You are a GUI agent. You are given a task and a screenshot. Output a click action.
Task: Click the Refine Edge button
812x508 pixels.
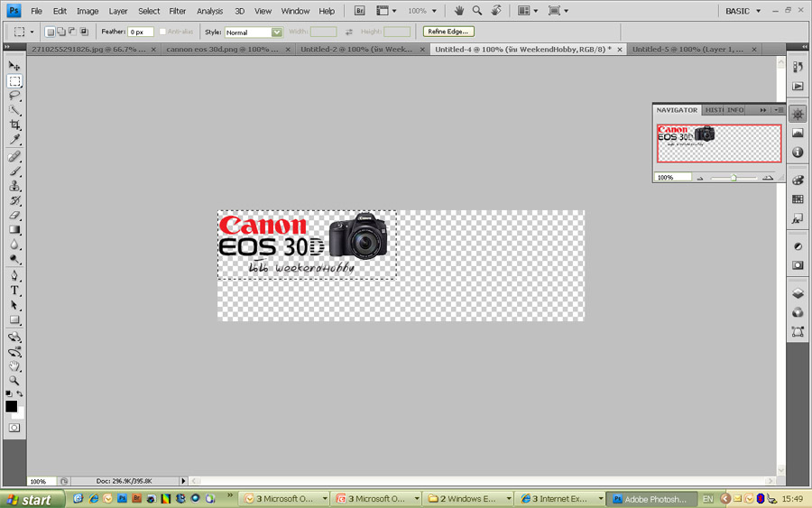[x=448, y=32]
